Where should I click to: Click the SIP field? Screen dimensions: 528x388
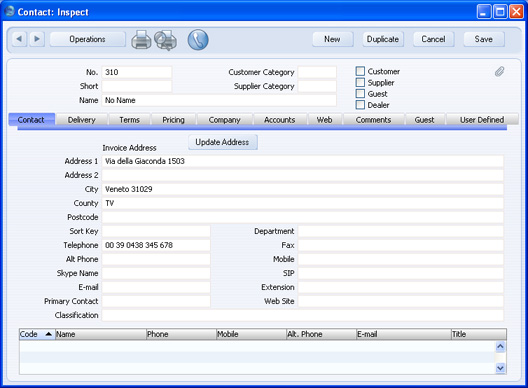pyautogui.click(x=401, y=273)
